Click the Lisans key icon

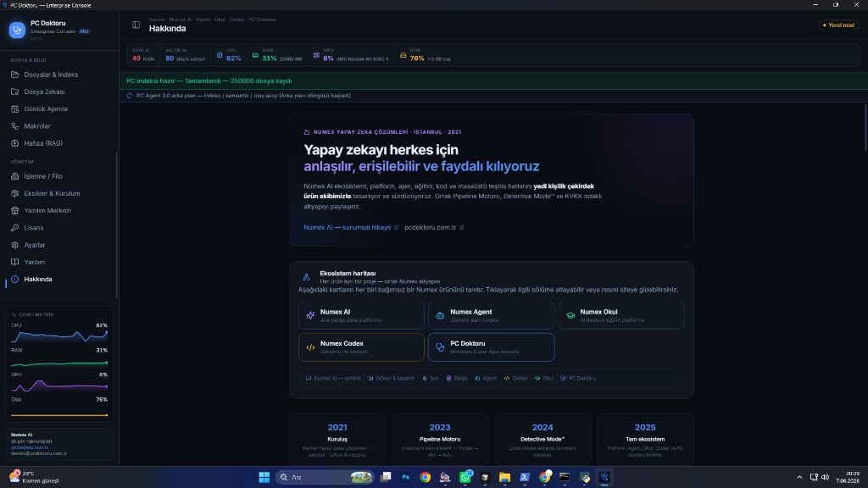tap(15, 228)
